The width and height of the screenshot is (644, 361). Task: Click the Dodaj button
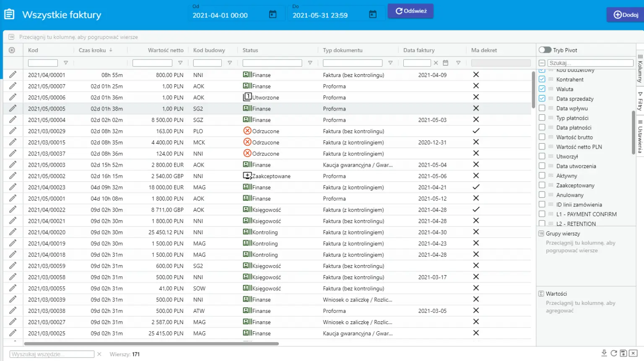pos(626,15)
